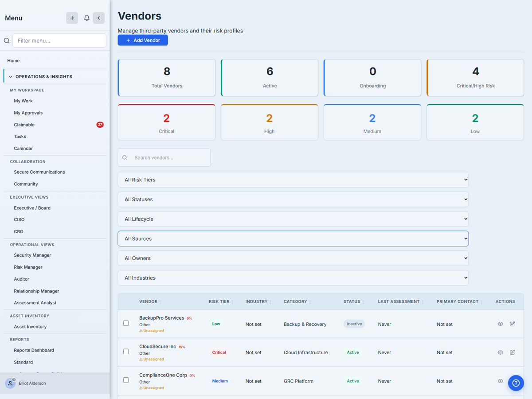Go to Home in the menu

[x=13, y=61]
